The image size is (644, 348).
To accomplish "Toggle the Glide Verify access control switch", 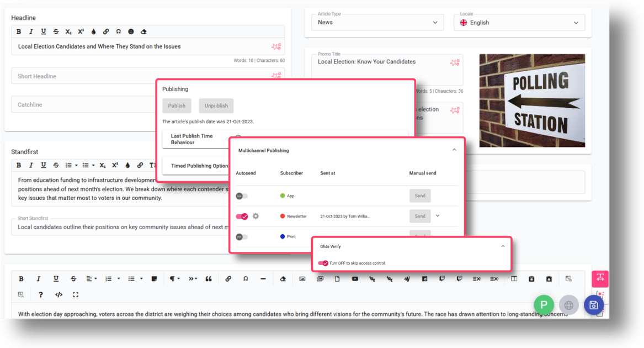I will [x=322, y=263].
